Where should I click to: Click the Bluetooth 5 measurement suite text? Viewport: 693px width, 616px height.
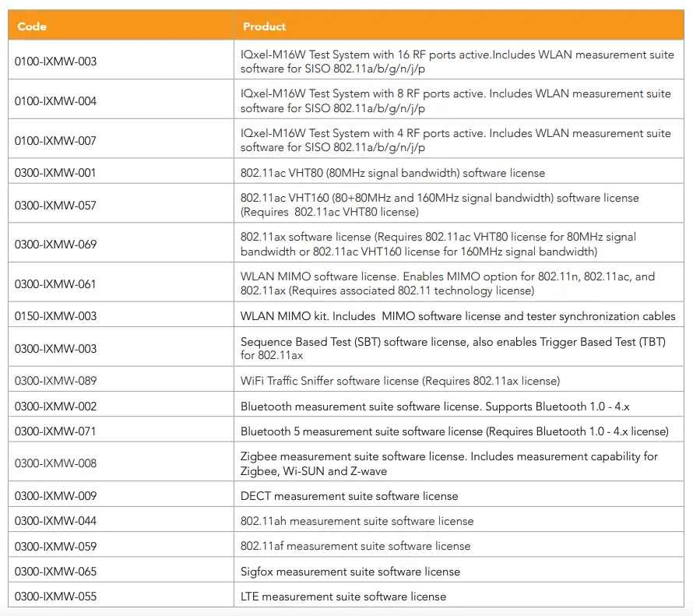pos(455,431)
